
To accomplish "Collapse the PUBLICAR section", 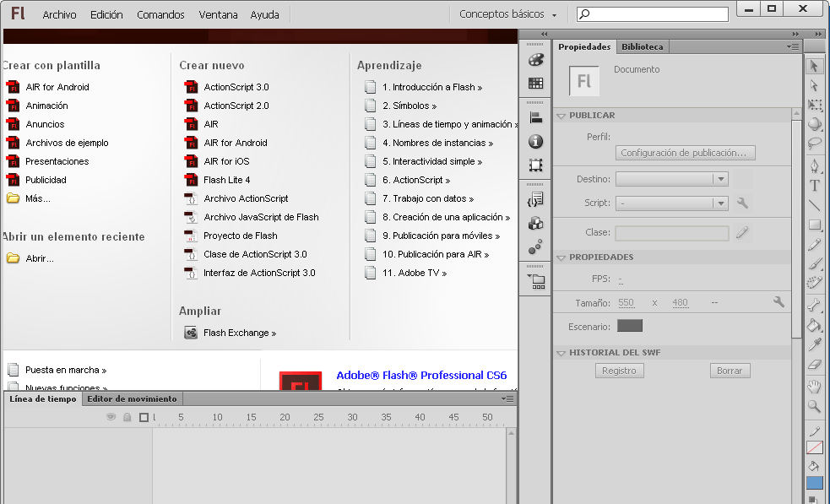I will click(561, 115).
